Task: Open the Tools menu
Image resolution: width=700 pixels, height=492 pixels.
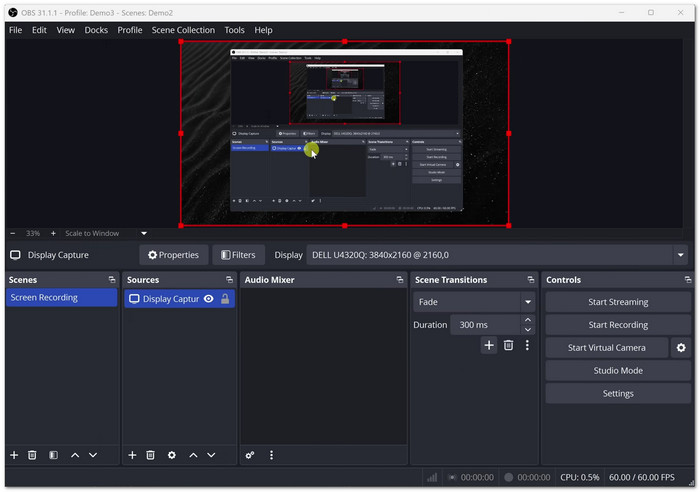Action: point(234,30)
